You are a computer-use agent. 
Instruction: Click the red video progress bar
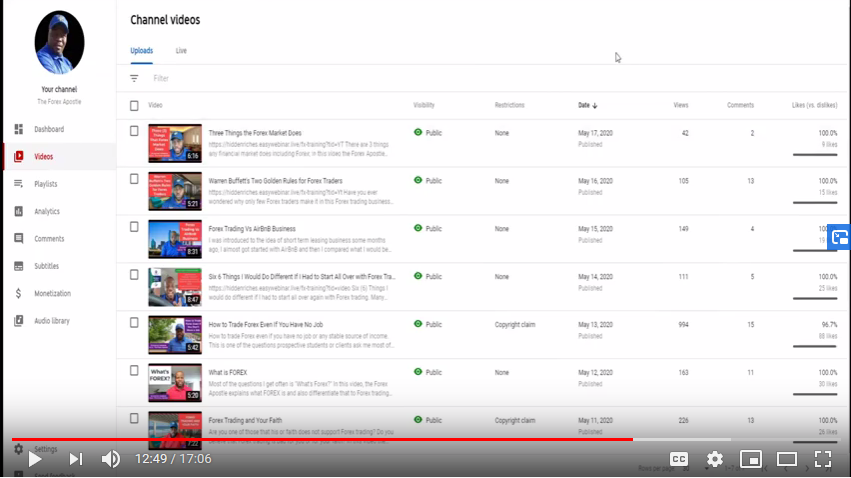pos(322,439)
